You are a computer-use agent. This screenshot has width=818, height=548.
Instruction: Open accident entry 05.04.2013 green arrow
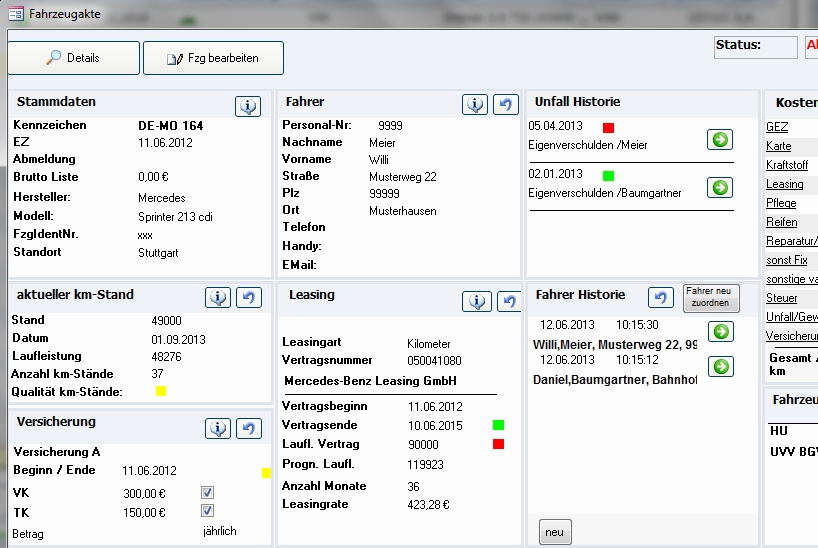(x=720, y=139)
